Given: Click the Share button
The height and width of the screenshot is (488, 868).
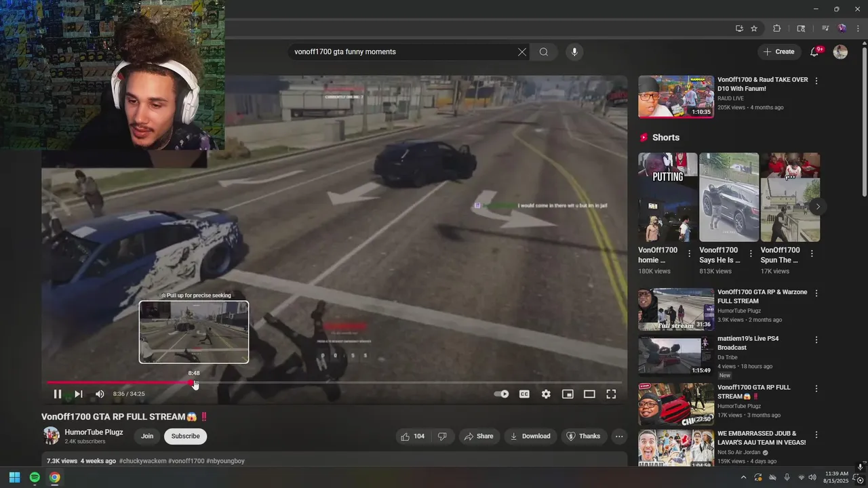Looking at the screenshot, I should tap(479, 436).
